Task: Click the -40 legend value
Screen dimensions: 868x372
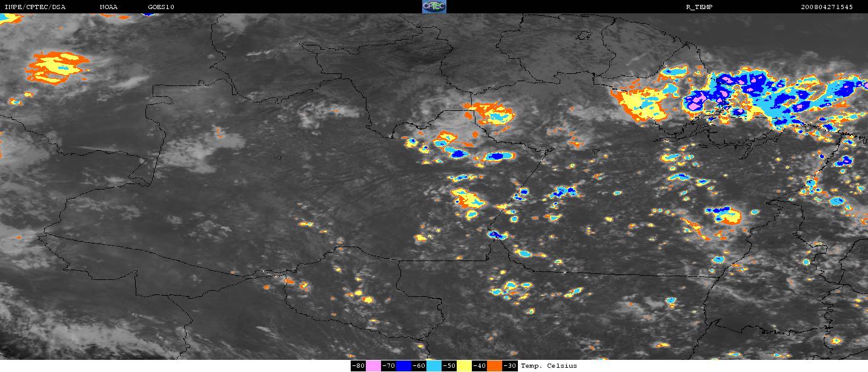Action: [x=479, y=366]
